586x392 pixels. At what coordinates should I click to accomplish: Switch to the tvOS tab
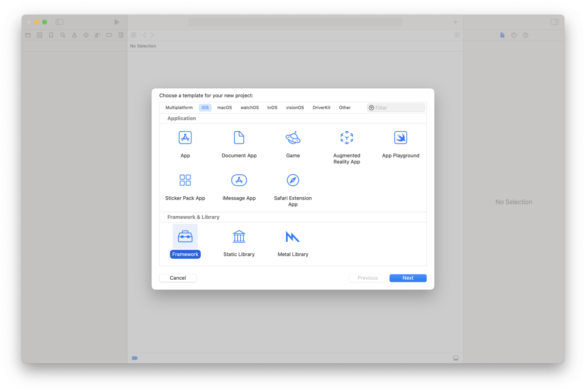[272, 107]
